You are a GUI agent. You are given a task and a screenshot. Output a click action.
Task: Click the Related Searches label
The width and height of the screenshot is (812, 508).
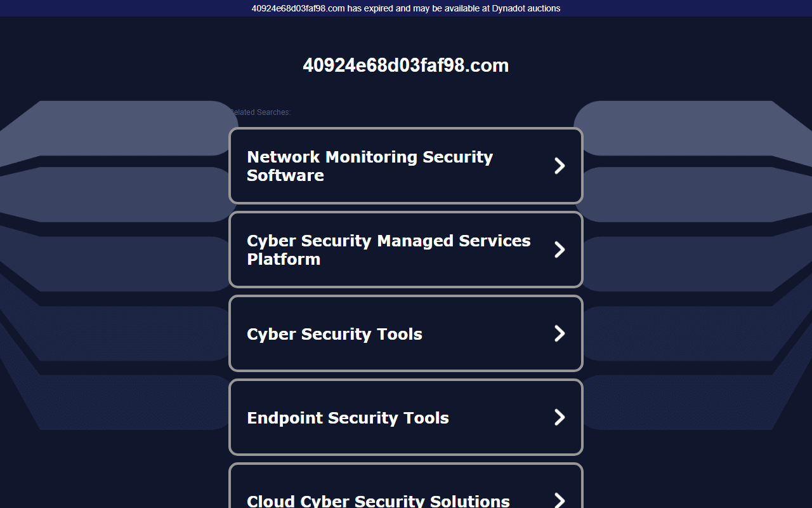[260, 112]
